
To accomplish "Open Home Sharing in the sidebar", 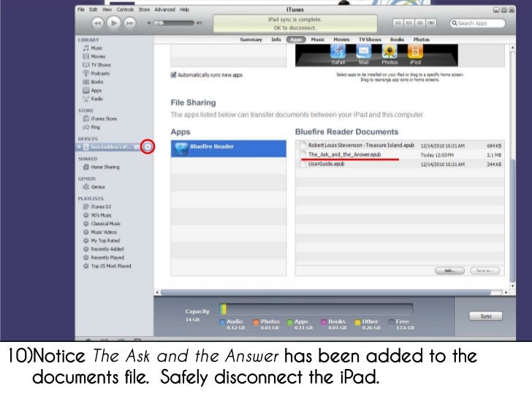I will (x=102, y=167).
